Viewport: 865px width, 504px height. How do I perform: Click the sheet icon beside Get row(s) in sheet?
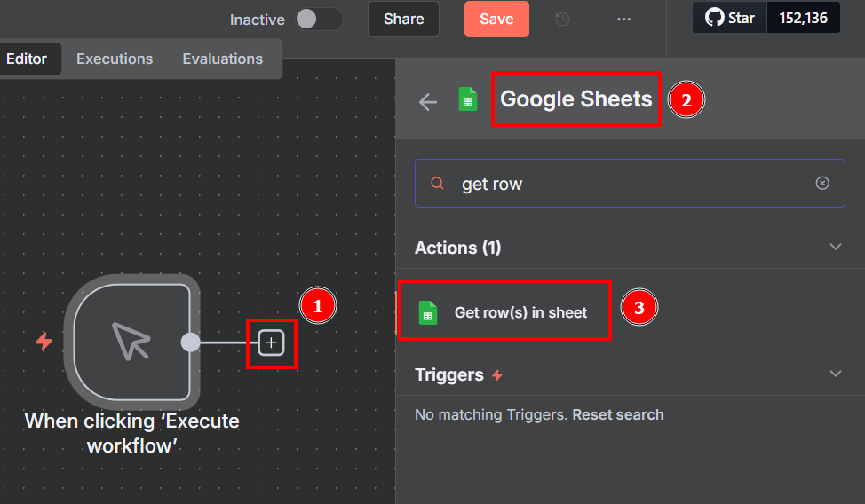pos(427,312)
